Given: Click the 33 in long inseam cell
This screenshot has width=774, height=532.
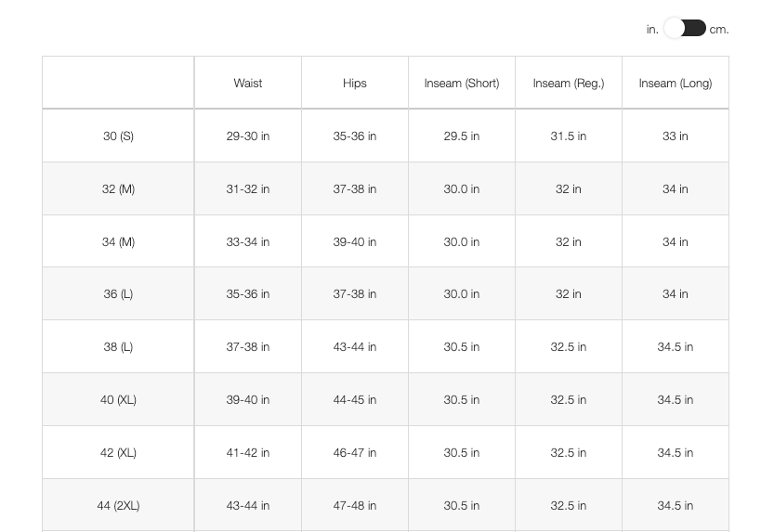Looking at the screenshot, I should (x=676, y=136).
